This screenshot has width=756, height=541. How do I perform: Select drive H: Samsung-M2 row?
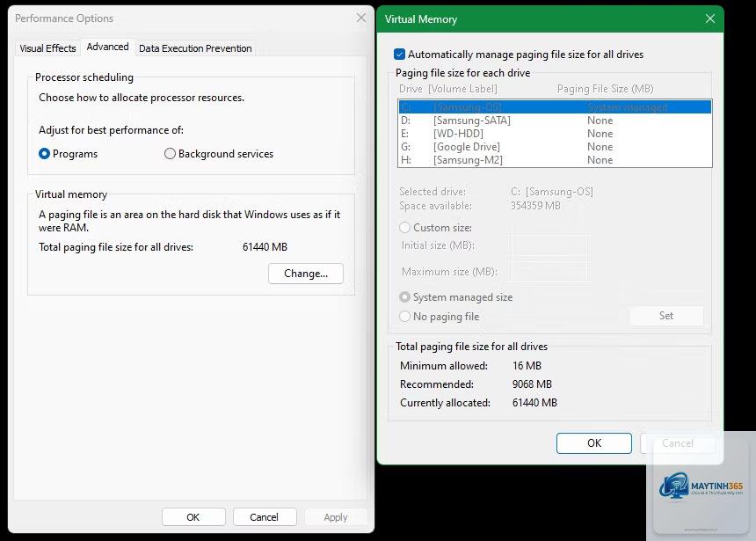(555, 160)
